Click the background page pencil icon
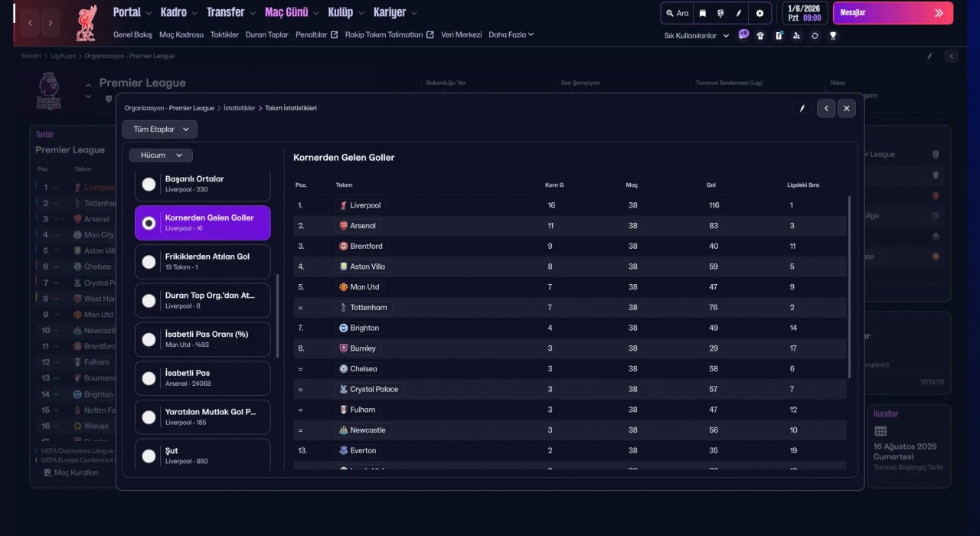Viewport: 980px width, 536px height. point(929,56)
